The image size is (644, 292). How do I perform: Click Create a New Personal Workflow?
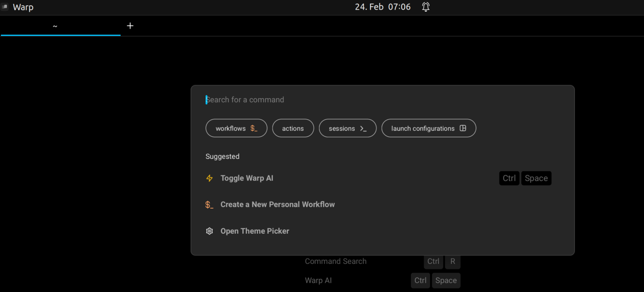coord(278,204)
